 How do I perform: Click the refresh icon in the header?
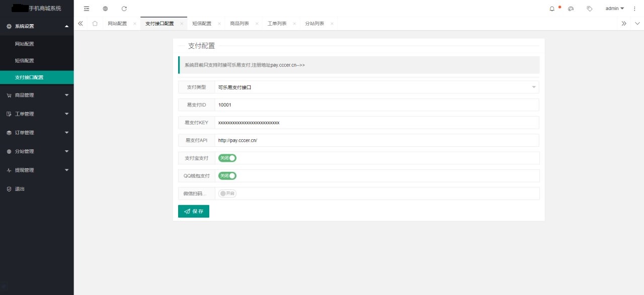(124, 9)
